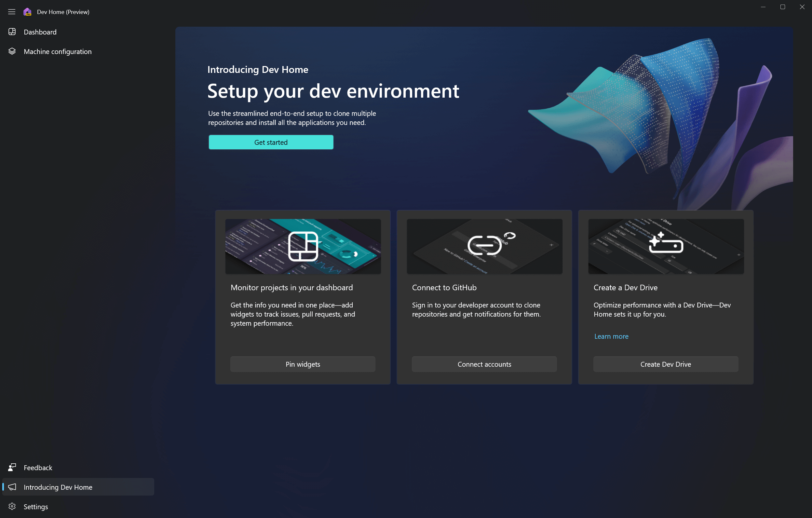Select the Settings gear icon
Screen dimensions: 812x518
pyautogui.click(x=13, y=506)
